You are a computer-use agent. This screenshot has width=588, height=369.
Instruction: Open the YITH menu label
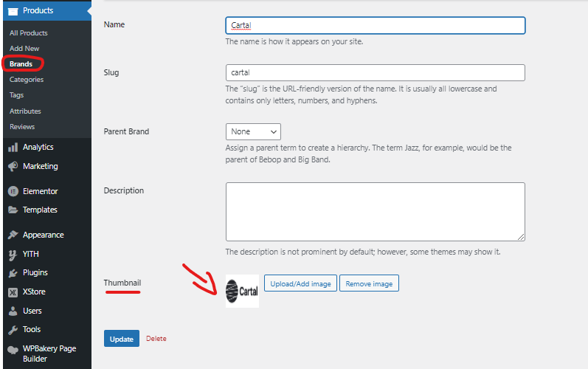coord(31,254)
